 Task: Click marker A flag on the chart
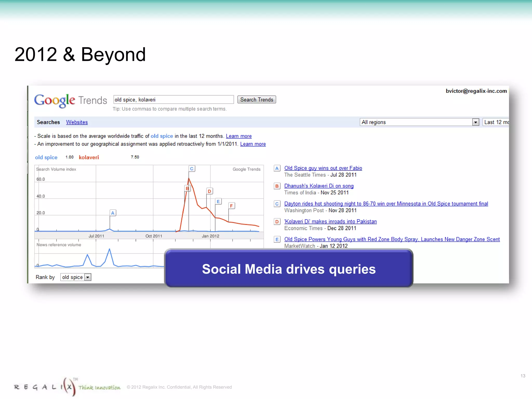[x=113, y=213]
